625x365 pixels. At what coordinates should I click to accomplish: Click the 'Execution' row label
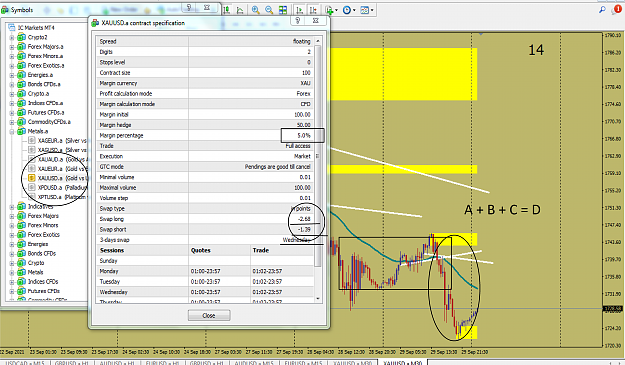[111, 156]
